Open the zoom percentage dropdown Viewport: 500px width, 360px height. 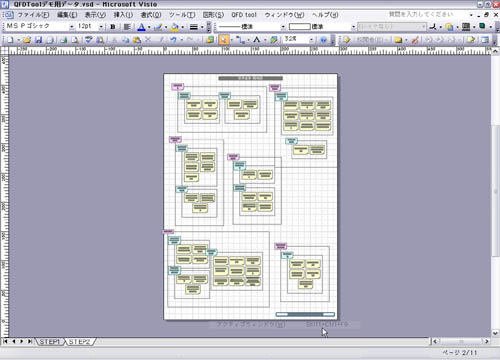(311, 40)
